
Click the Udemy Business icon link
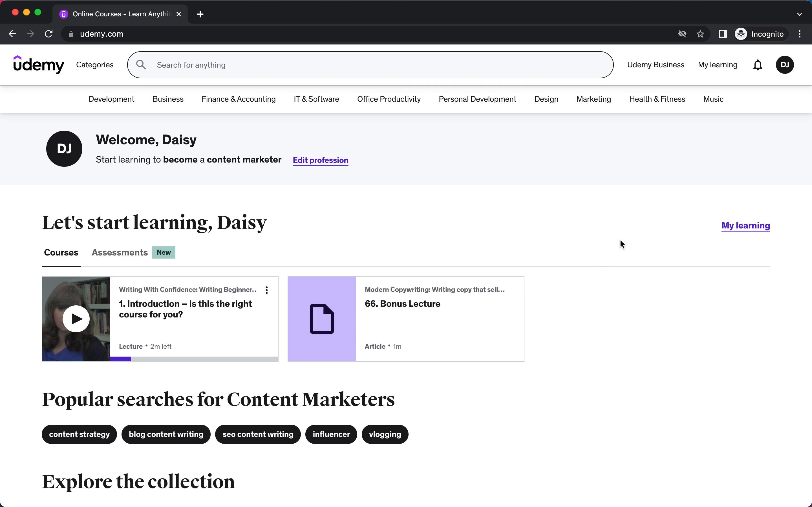coord(655,65)
